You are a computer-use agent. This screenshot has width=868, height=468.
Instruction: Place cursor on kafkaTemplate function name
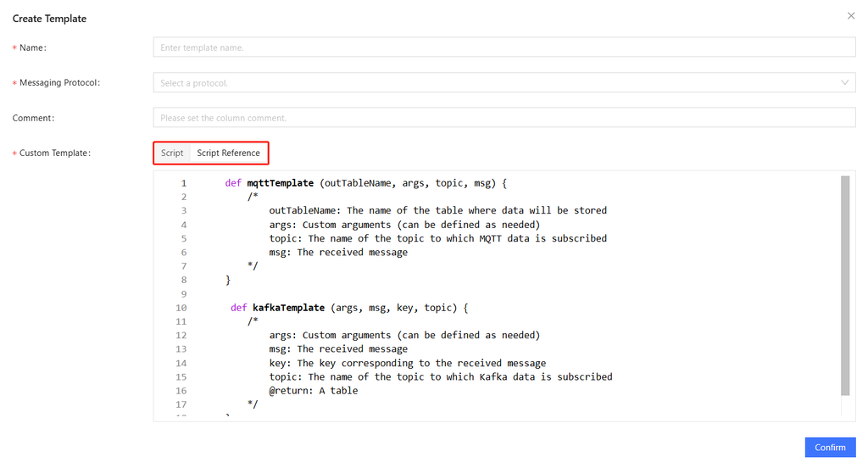(288, 308)
